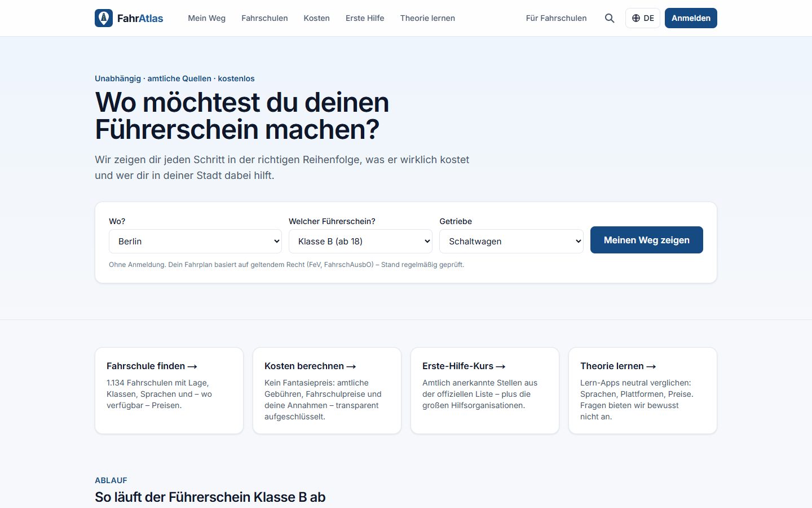Image resolution: width=812 pixels, height=508 pixels.
Task: Click the Meinen Weg zeigen button
Action: pyautogui.click(x=647, y=240)
